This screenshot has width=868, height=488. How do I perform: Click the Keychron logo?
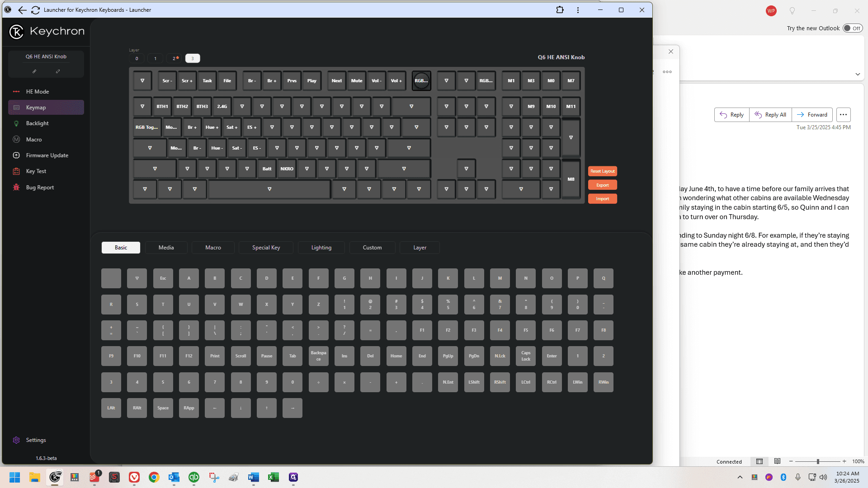[x=47, y=31]
